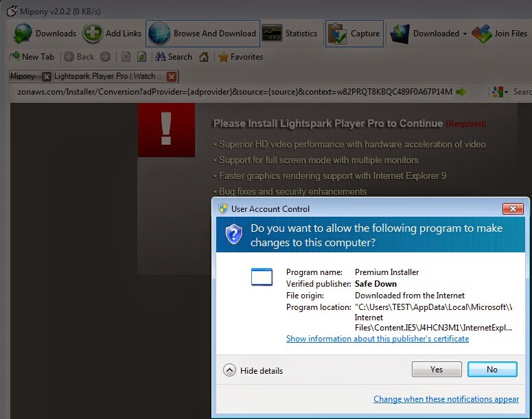Select Browse And Download globe button
This screenshot has width=532, height=419.
point(203,34)
